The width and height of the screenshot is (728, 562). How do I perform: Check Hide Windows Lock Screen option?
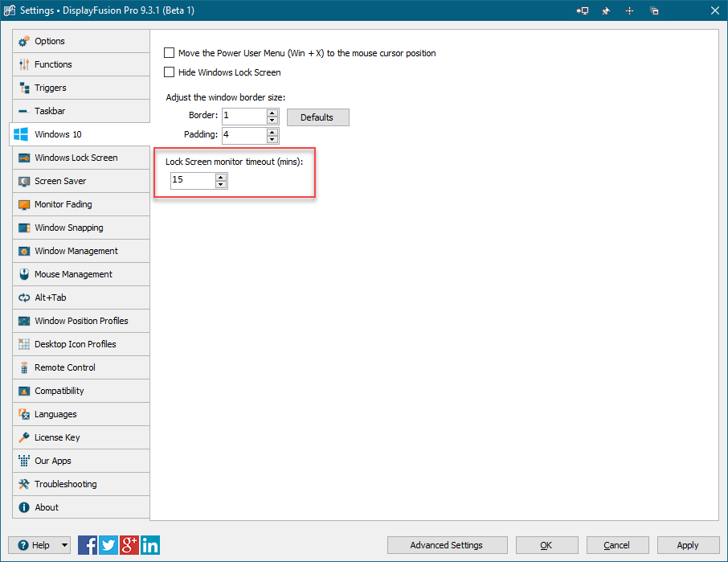tap(169, 72)
